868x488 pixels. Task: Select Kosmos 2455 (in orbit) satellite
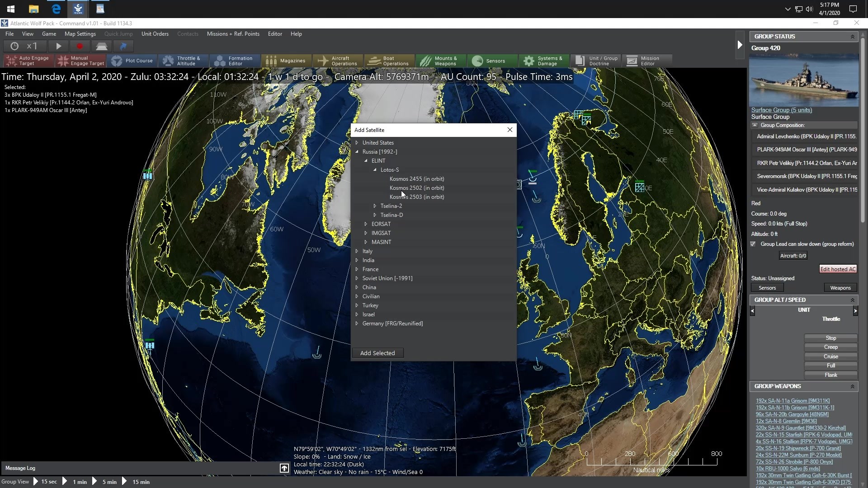click(417, 179)
